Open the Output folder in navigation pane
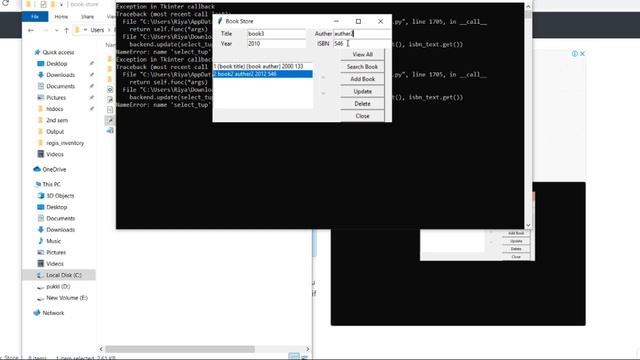The height and width of the screenshot is (360, 640). pyautogui.click(x=55, y=132)
